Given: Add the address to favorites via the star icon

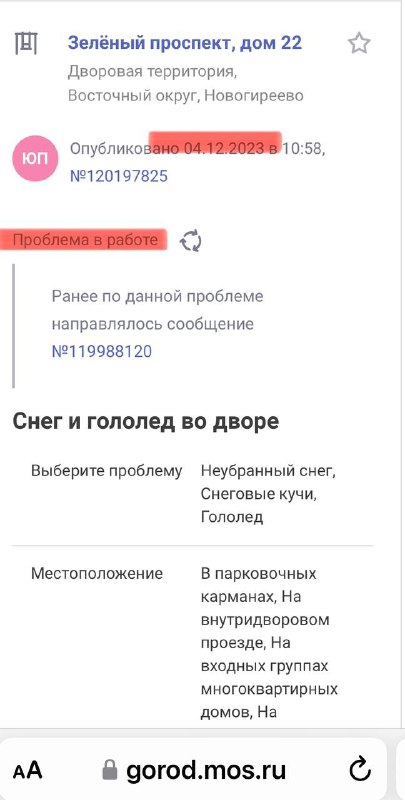Looking at the screenshot, I should point(359,43).
